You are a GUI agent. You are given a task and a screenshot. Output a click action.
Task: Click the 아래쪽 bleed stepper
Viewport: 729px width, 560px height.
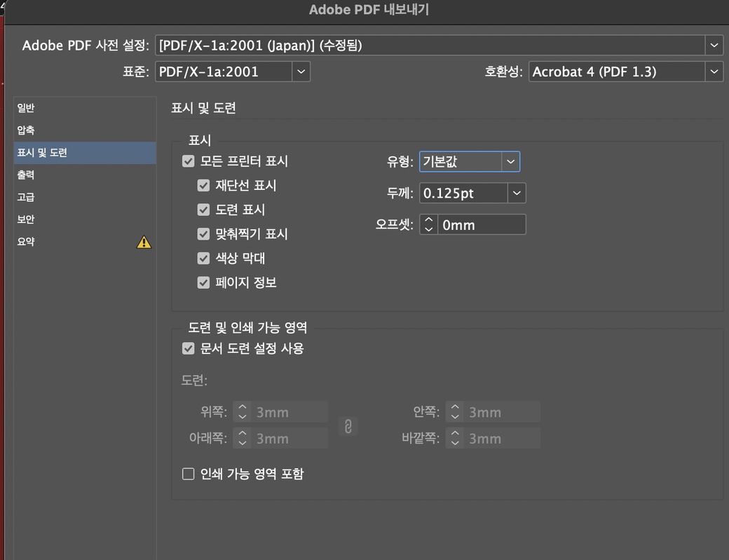coord(243,438)
